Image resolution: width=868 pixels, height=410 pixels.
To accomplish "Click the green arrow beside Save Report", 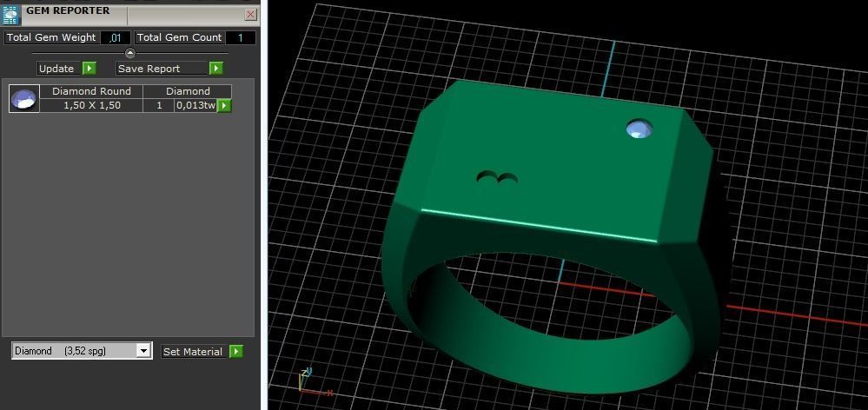I will tap(215, 69).
